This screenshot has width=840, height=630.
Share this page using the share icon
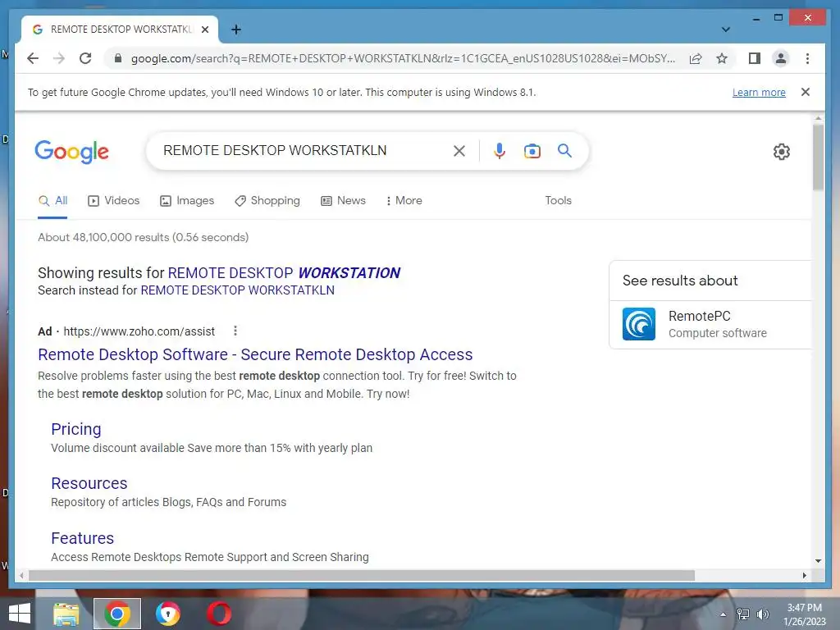696,58
